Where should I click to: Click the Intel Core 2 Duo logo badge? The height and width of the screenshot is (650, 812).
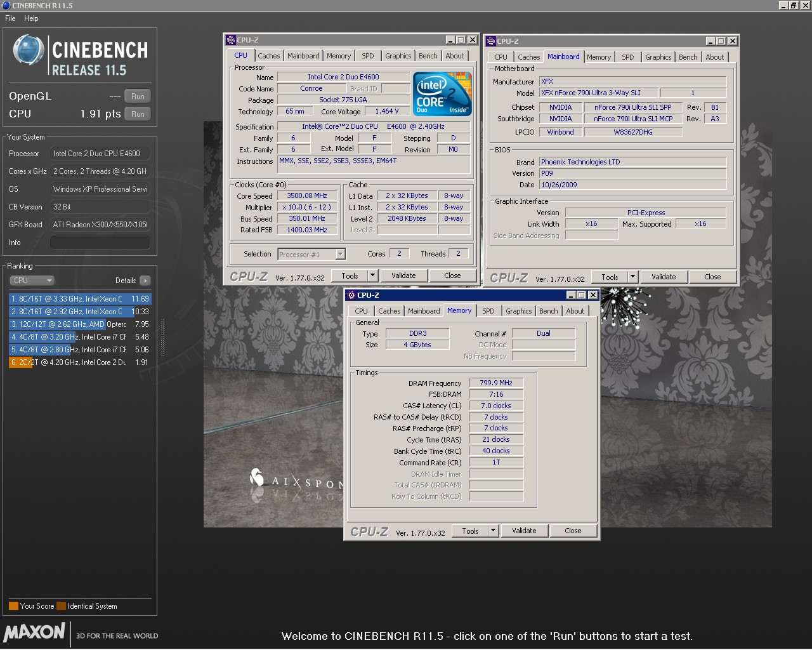pyautogui.click(x=442, y=94)
